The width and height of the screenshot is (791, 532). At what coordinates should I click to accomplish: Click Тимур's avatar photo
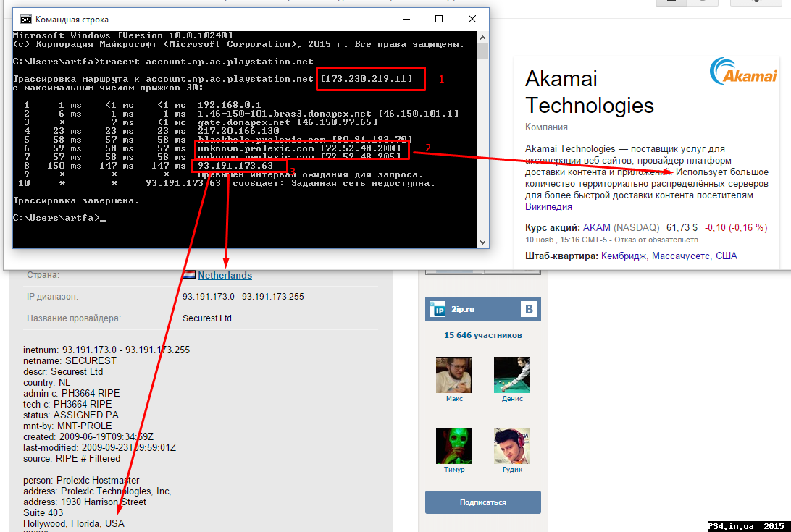(x=454, y=446)
